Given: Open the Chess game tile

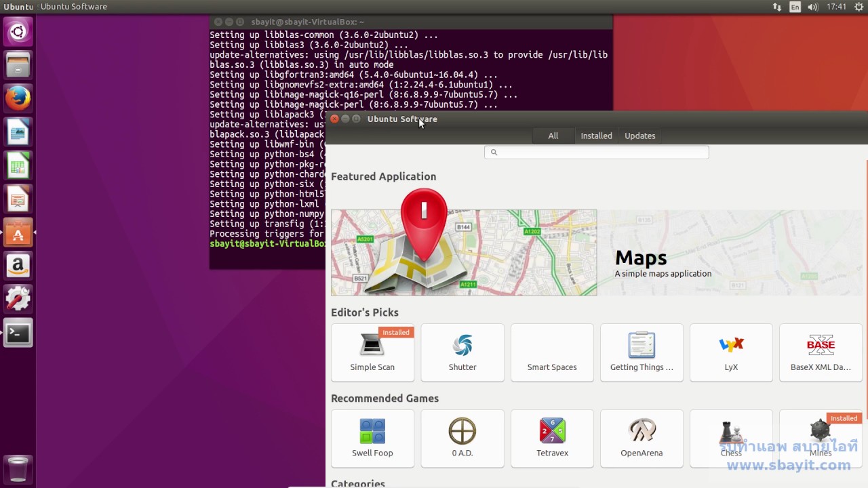Looking at the screenshot, I should pos(731,439).
